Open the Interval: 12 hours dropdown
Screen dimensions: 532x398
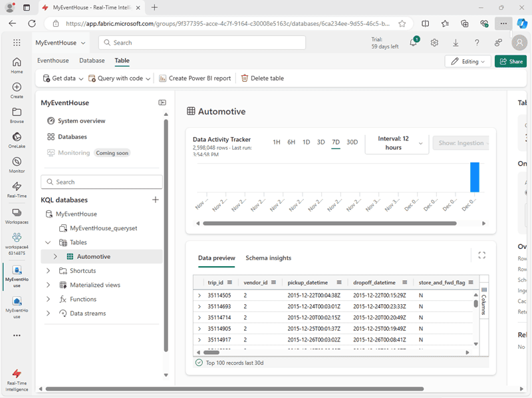point(397,142)
